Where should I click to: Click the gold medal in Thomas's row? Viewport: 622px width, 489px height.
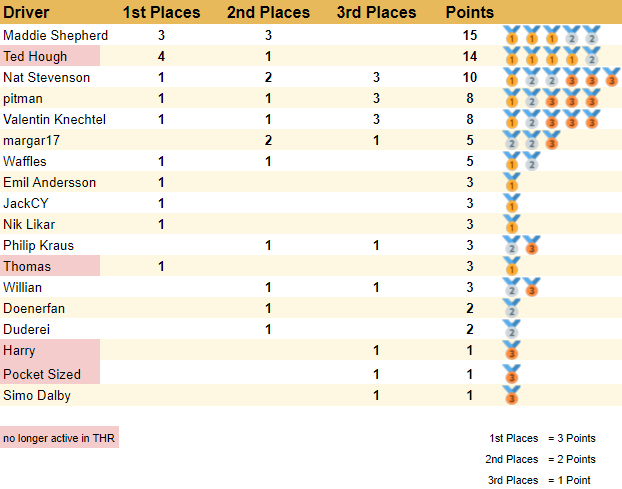(x=512, y=267)
